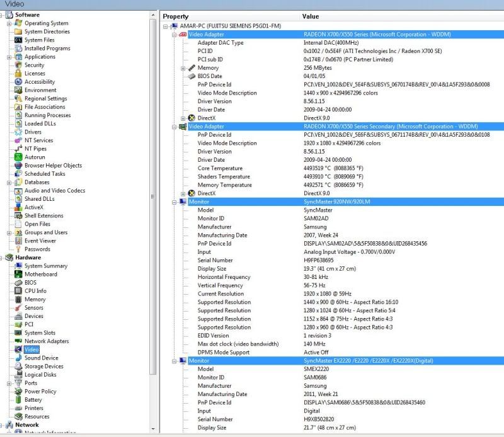Image resolution: width=504 pixels, height=437 pixels.
Task: Click the tree scrollbar down arrow
Action: click(153, 429)
